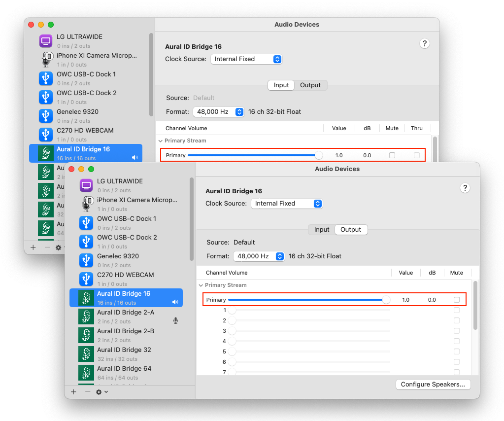Click the Primary volume slider in the back window
Viewport: 504px width, 421px height.
(255, 155)
